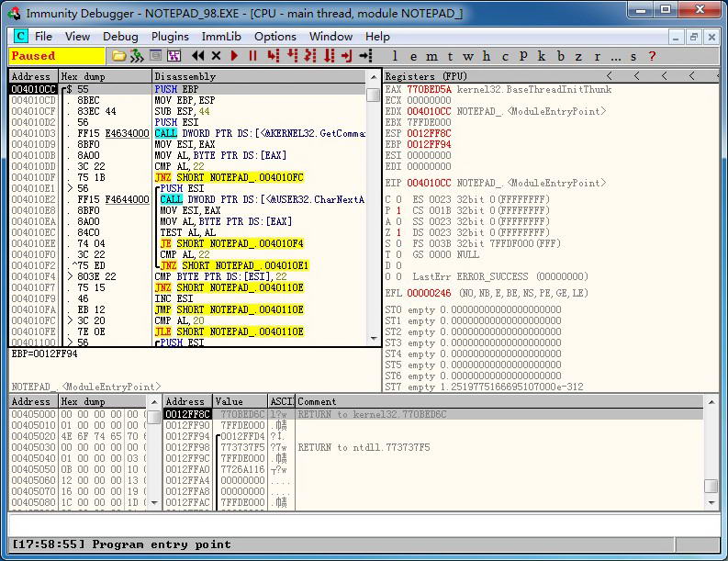Click the Close program X icon
The height and width of the screenshot is (561, 728).
pos(216,56)
